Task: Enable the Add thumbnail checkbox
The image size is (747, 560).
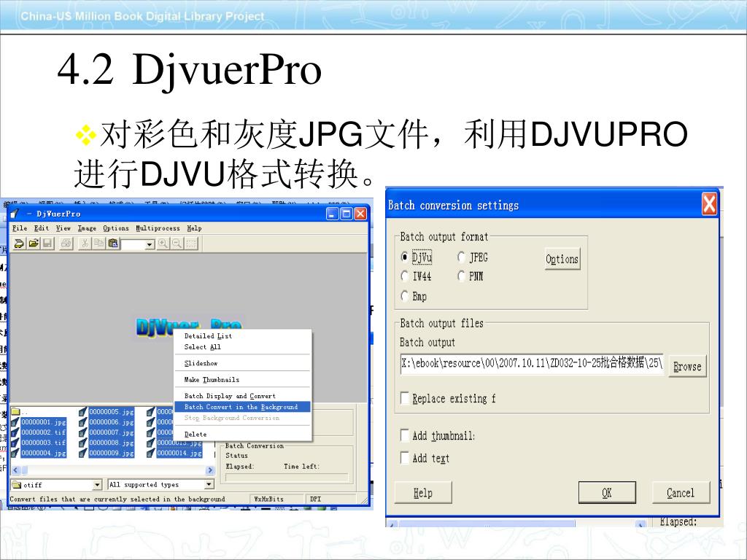Action: coord(405,435)
